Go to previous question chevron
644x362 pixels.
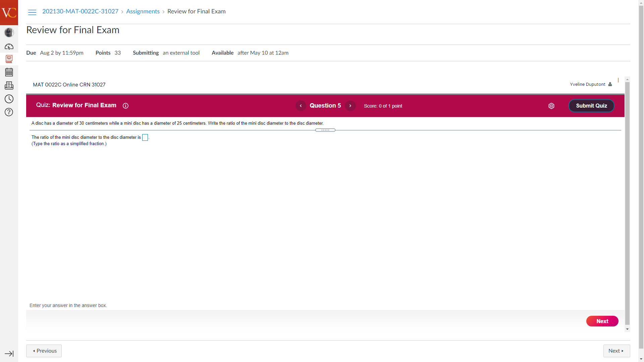[x=301, y=106]
